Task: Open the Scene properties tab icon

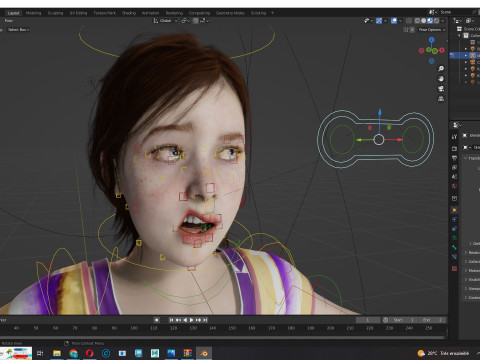Action: pos(454,177)
